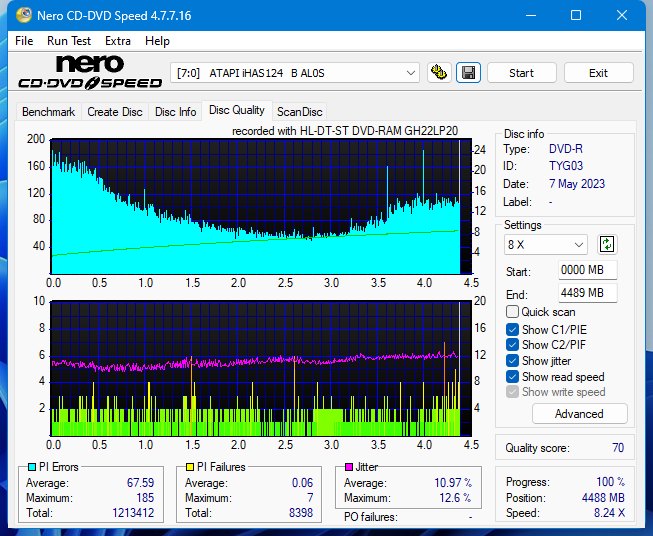Enable the Quick scan checkbox
Viewport: 653px width, 536px height.
[513, 312]
